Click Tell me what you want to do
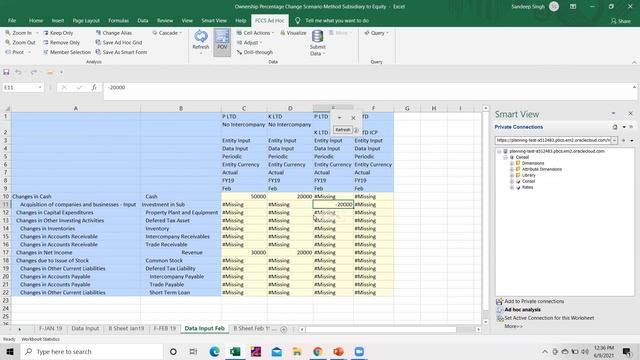This screenshot has height=360, width=640. (x=337, y=20)
